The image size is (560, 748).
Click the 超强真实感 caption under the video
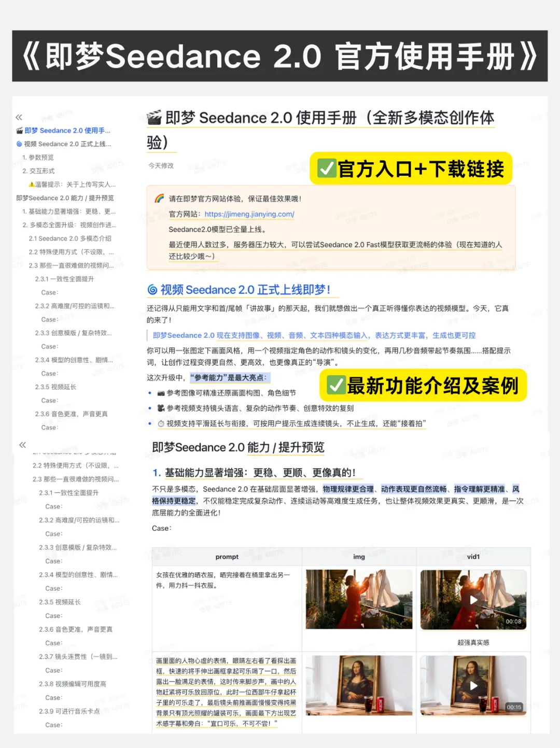(x=473, y=642)
